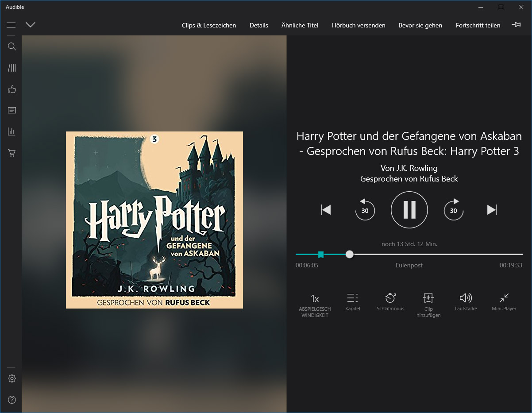Screen dimensions: 532x413
Task: Open the search page from the sidebar
Action: pyautogui.click(x=12, y=46)
